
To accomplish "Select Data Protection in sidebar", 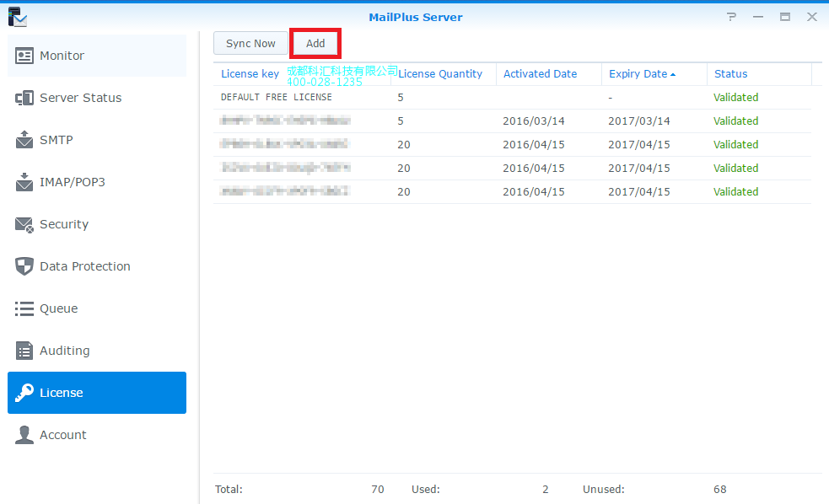I will pyautogui.click(x=97, y=266).
